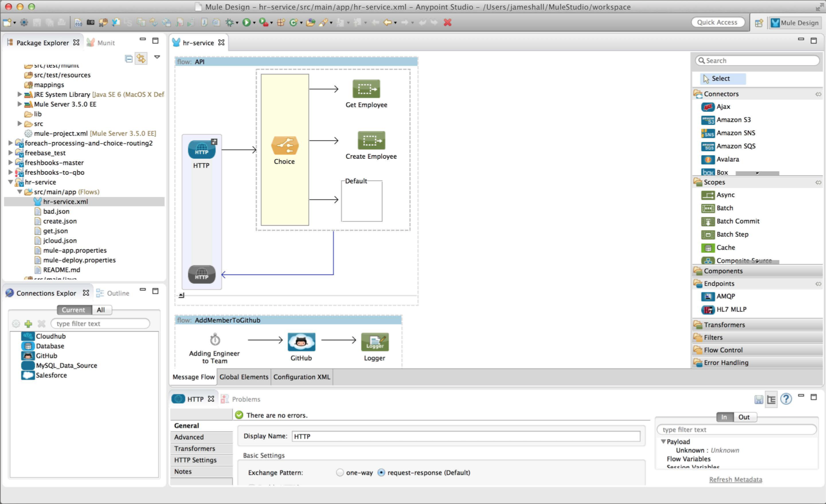826x504 pixels.
Task: Show In metadata view
Action: click(x=724, y=417)
